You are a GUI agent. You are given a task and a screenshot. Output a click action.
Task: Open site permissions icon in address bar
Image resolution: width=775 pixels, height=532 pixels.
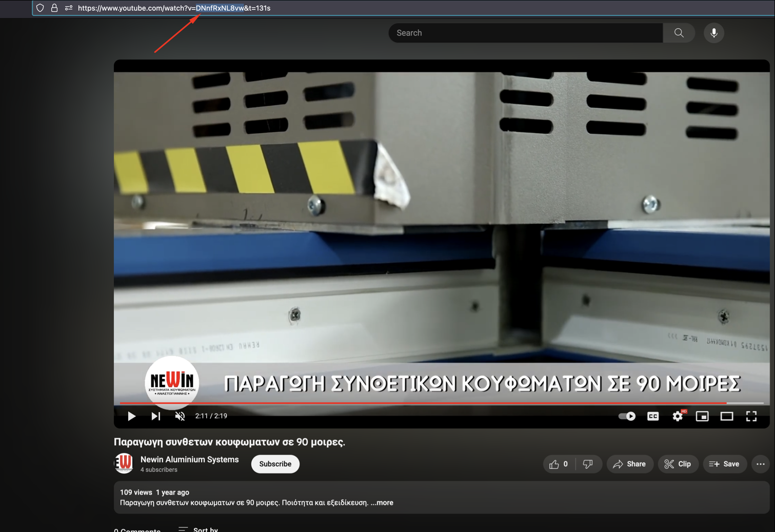(69, 8)
